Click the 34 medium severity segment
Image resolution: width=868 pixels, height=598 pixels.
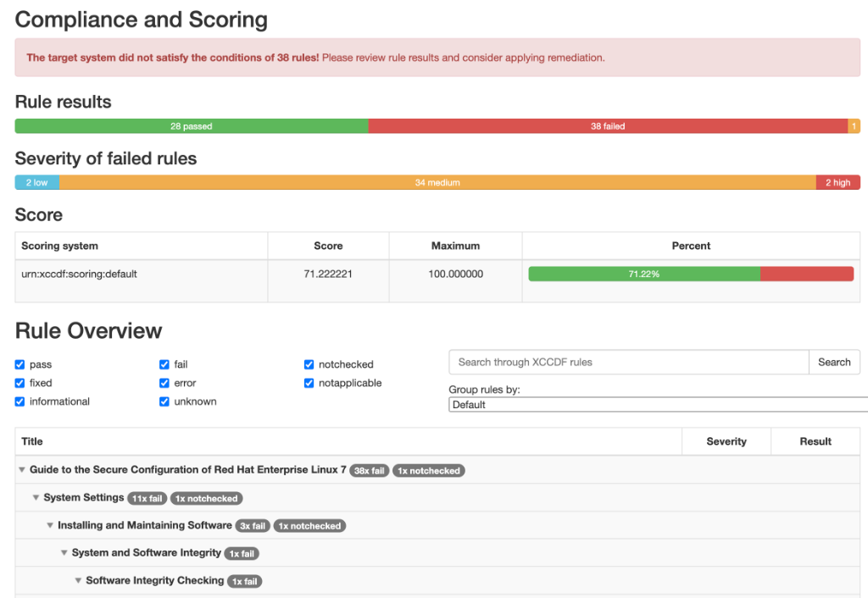tap(438, 183)
